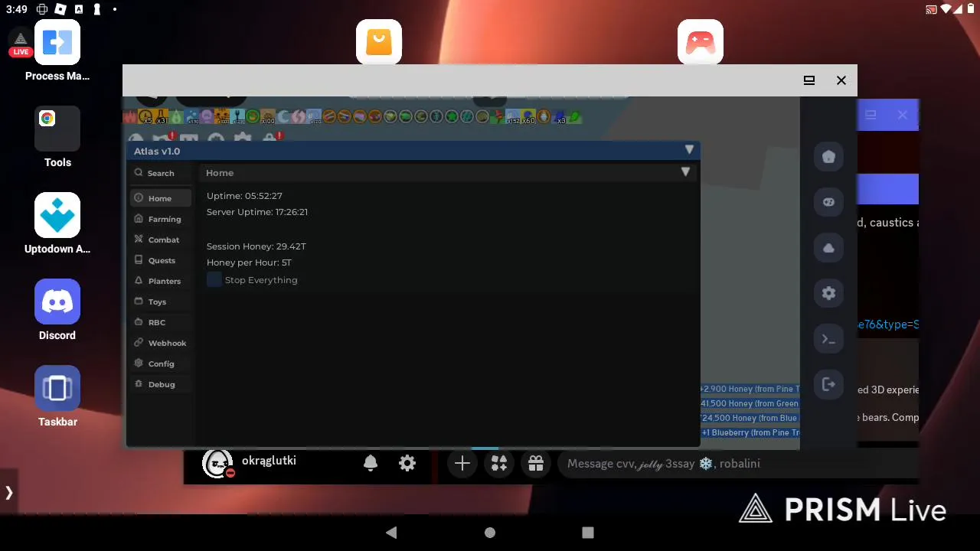Screen dimensions: 980x551
Task: Click the x60 buff icon in game bar
Action: point(528,117)
